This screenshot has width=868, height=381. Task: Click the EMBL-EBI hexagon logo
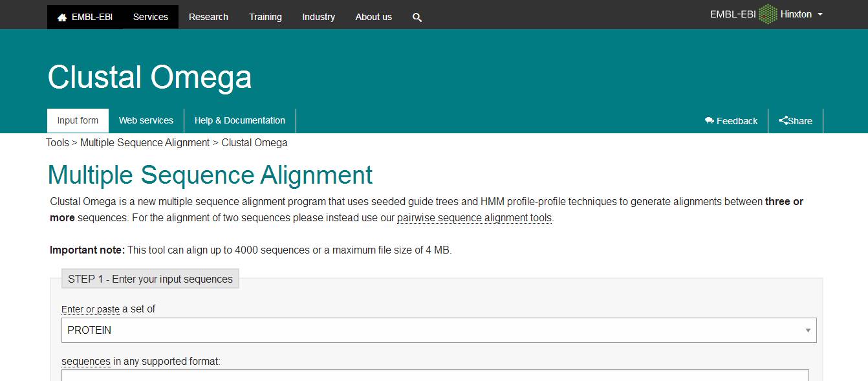pos(768,14)
